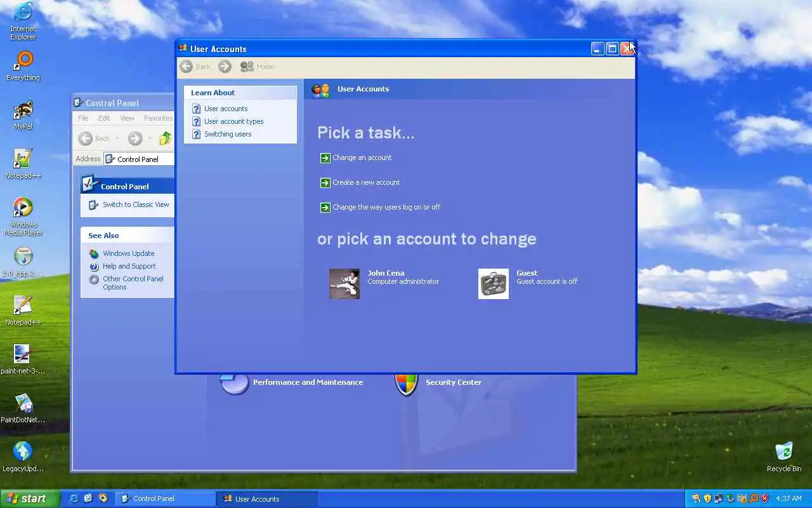
Task: Open Windows Update link in See Also
Action: tap(128, 253)
